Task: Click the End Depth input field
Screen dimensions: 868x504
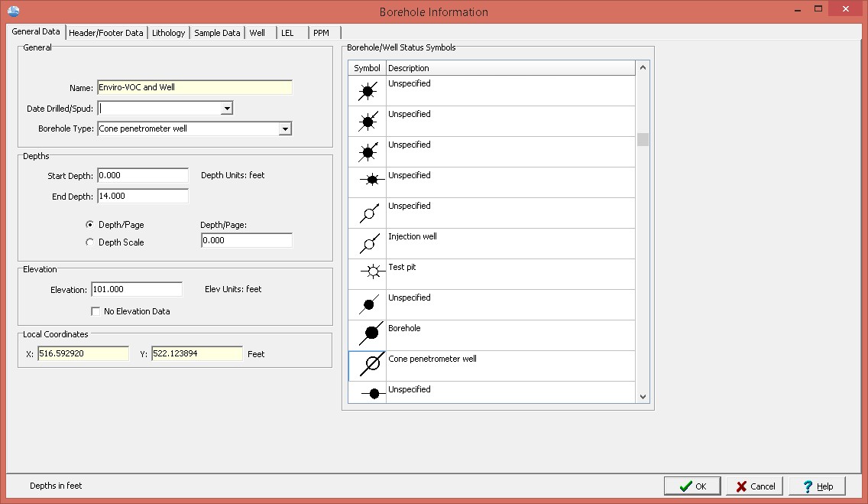Action: click(142, 196)
